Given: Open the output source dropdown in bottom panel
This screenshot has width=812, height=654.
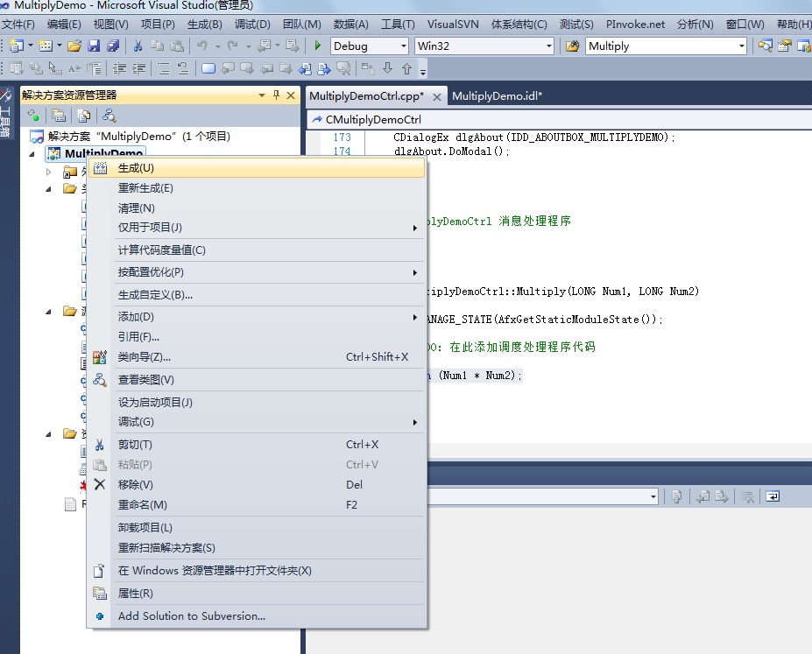Looking at the screenshot, I should [653, 496].
